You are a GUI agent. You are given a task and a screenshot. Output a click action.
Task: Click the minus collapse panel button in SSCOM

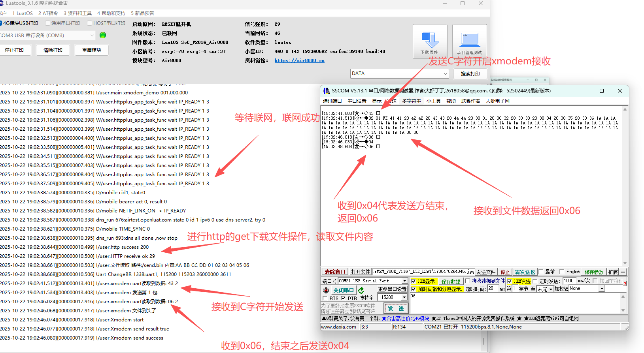[x=623, y=272]
